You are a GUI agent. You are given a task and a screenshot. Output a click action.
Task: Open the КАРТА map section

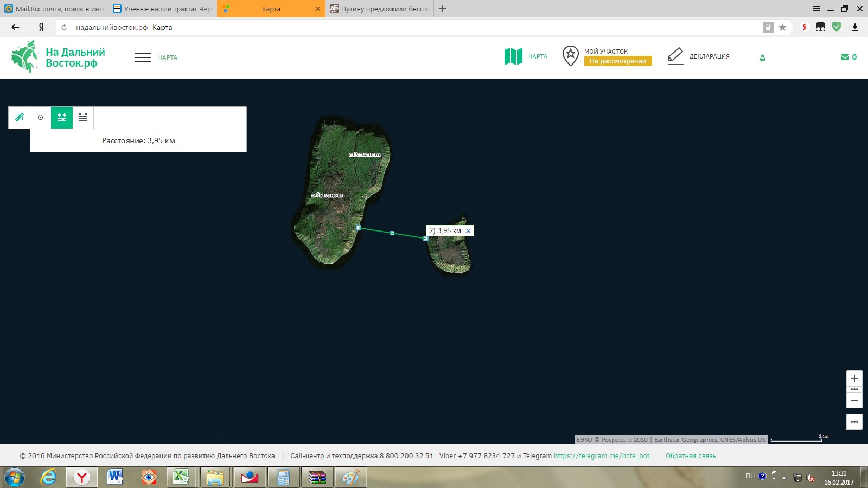pos(526,56)
